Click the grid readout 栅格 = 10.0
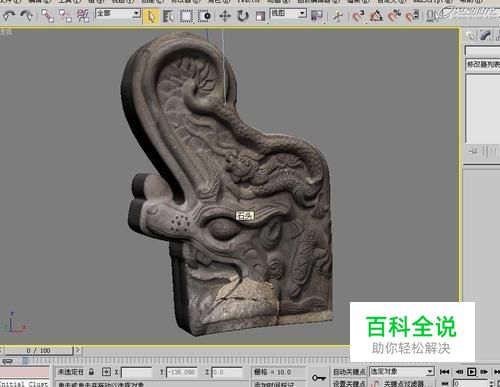Screen dimensions: 500x387 (x=273, y=372)
